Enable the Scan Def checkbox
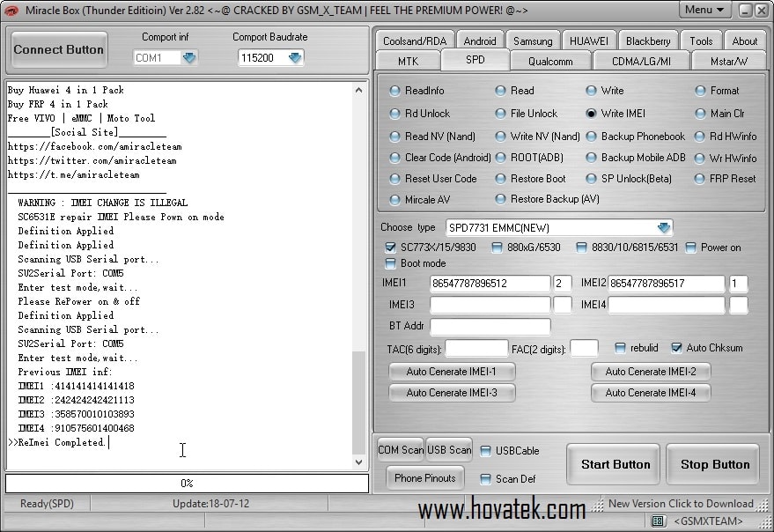Screen dimensions: 774x532 click(486, 479)
